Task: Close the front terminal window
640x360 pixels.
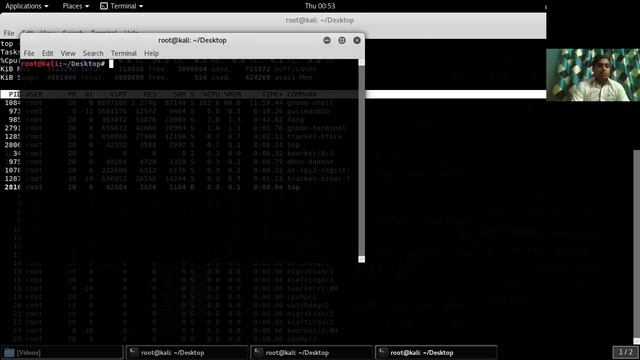Action: [x=357, y=40]
